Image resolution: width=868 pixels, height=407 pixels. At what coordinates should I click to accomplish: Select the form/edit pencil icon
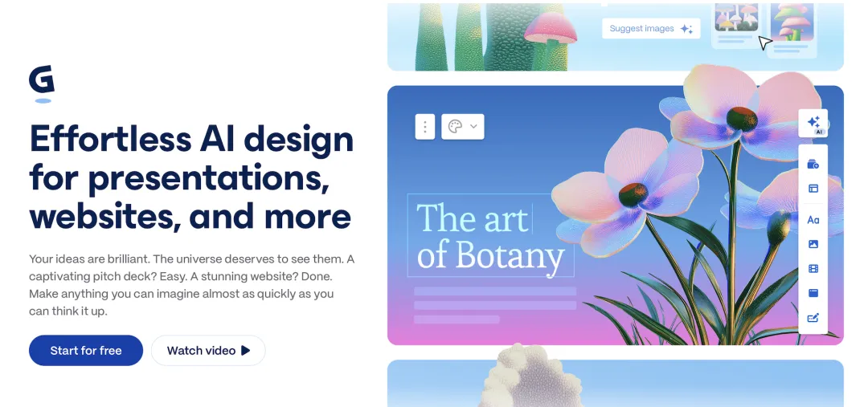(813, 318)
